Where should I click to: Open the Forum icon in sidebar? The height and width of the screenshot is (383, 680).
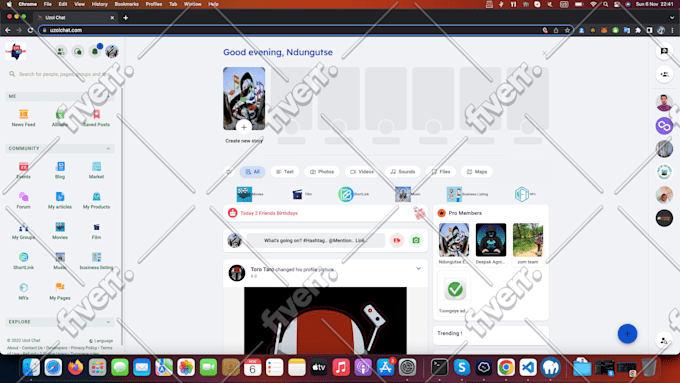[23, 197]
